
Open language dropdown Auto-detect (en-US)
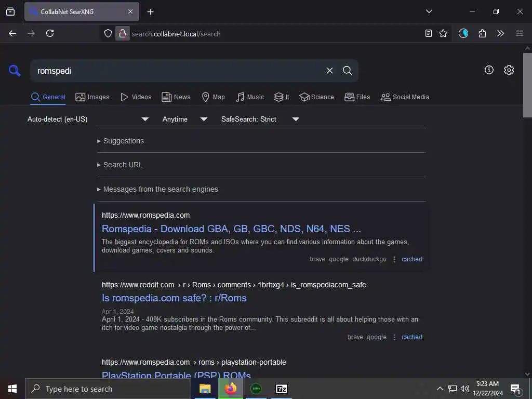coord(88,119)
